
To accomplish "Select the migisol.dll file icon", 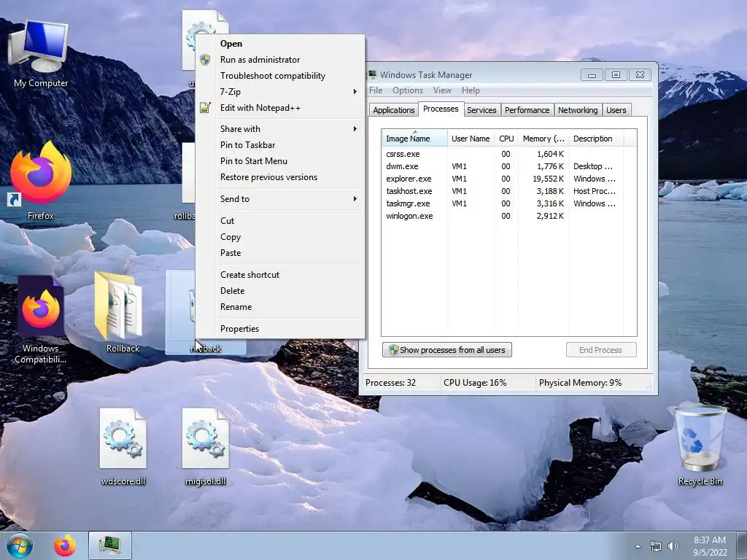I will click(205, 447).
